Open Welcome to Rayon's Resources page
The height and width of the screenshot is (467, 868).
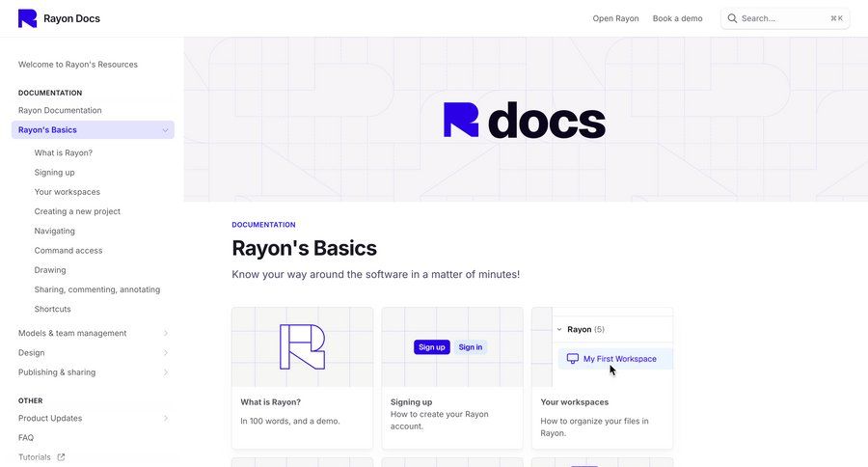(x=78, y=65)
